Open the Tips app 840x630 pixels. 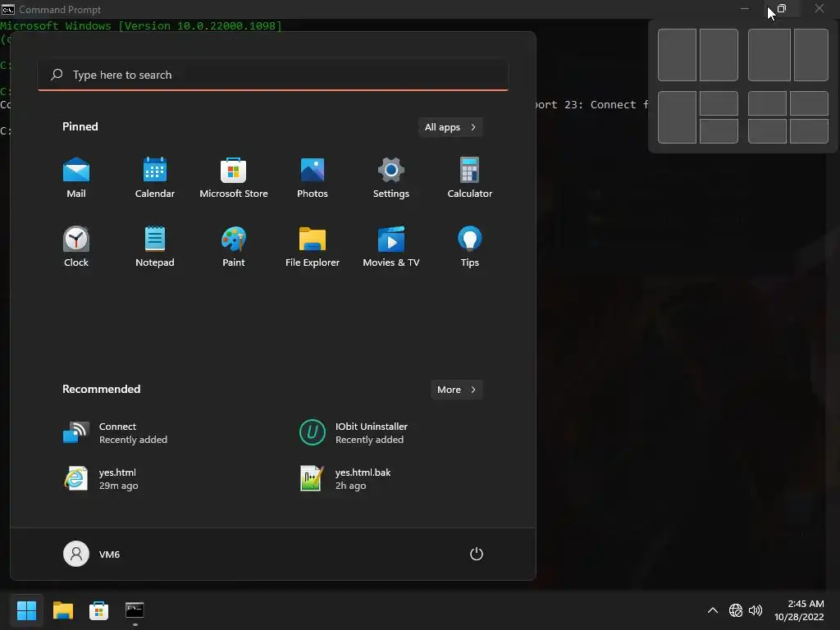click(470, 247)
